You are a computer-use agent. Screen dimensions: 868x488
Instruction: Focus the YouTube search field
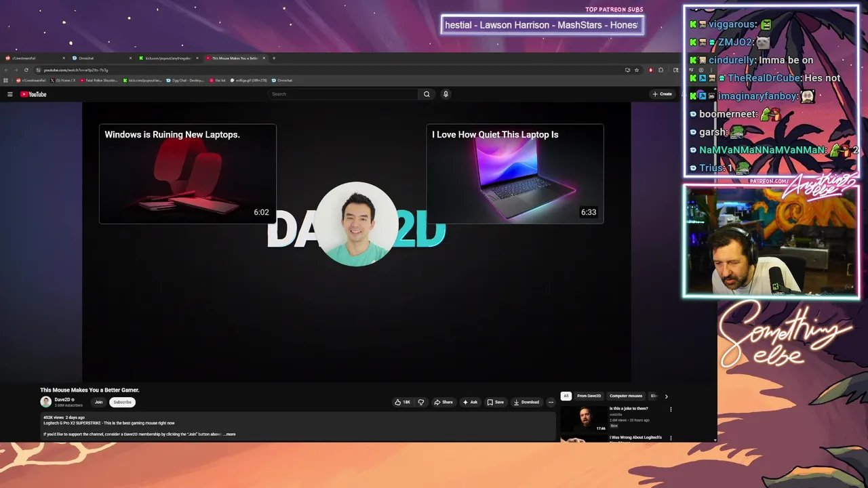[343, 94]
